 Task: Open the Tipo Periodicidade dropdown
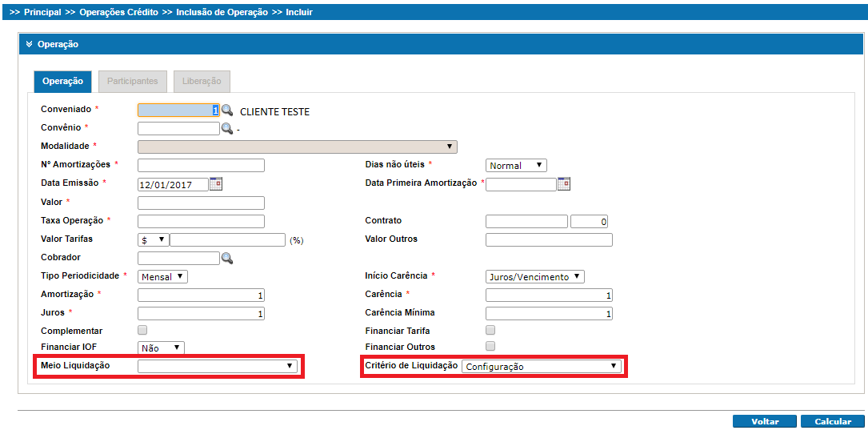coord(163,276)
